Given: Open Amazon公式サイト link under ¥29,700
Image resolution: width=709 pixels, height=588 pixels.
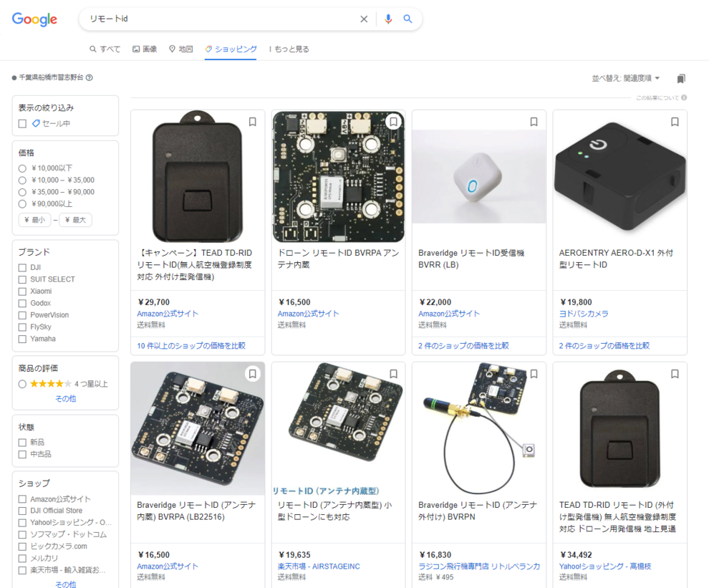Looking at the screenshot, I should coord(168,314).
